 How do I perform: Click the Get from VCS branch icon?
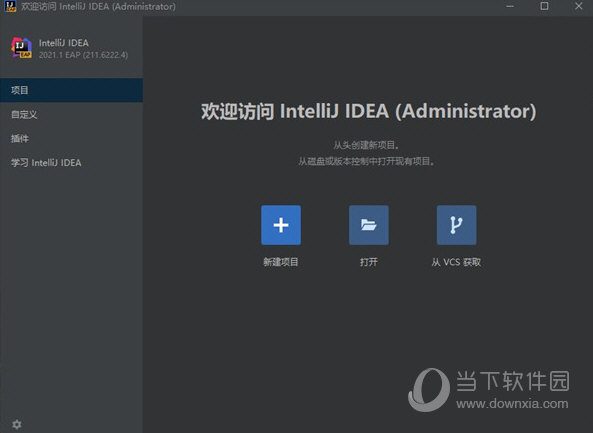[456, 225]
